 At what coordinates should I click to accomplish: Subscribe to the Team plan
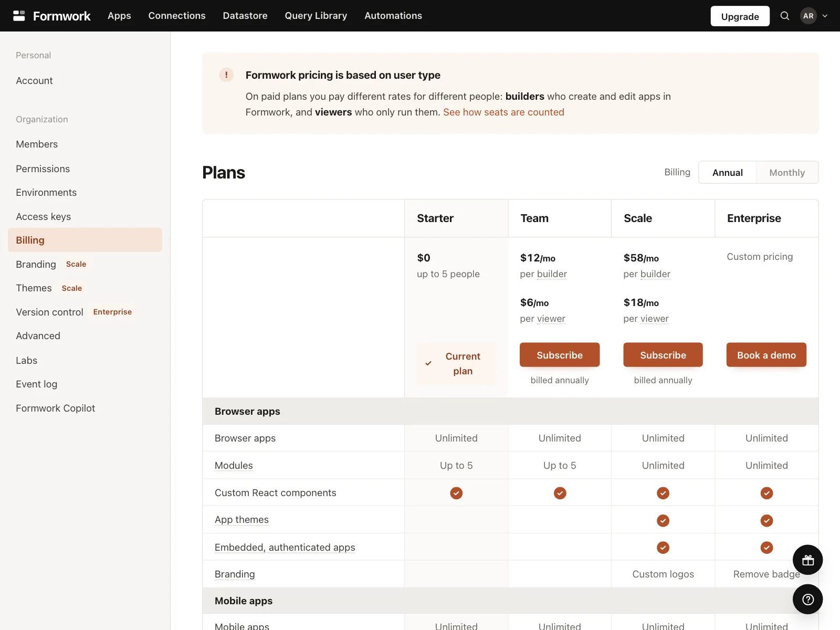(560, 355)
